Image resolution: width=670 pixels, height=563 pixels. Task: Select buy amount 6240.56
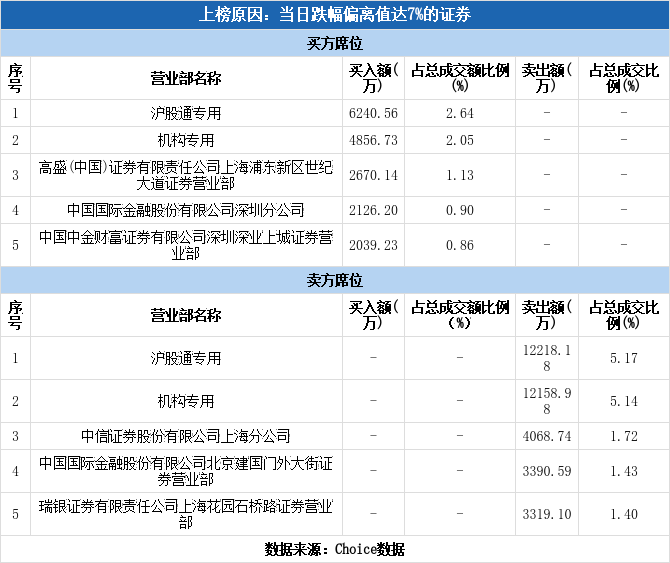(373, 113)
